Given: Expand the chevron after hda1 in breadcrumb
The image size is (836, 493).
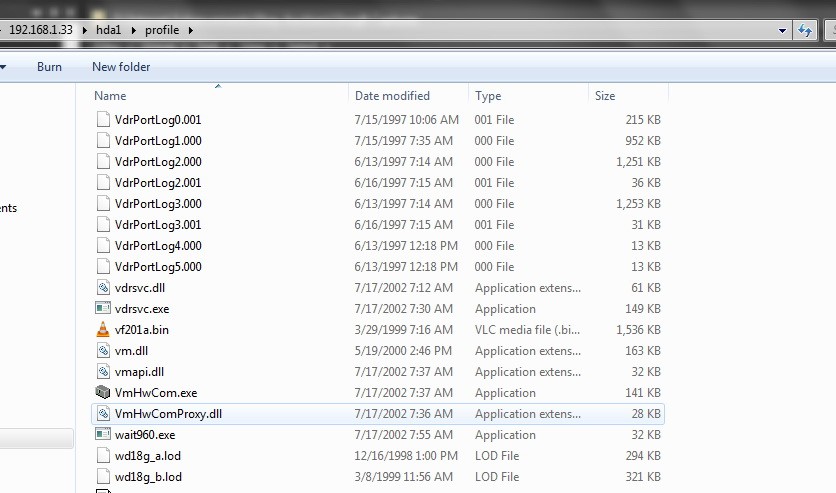Looking at the screenshot, I should (x=135, y=31).
